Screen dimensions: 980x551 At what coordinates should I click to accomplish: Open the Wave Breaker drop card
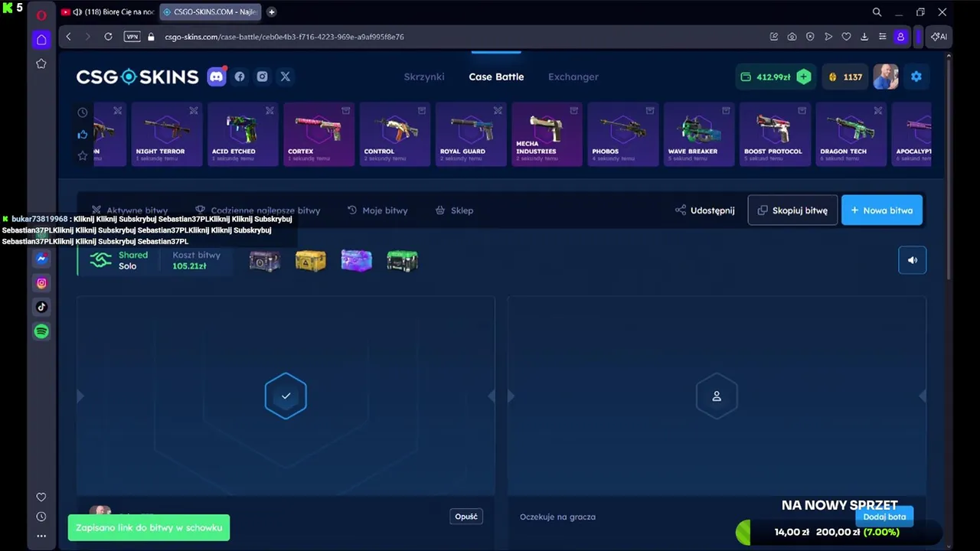click(x=699, y=134)
